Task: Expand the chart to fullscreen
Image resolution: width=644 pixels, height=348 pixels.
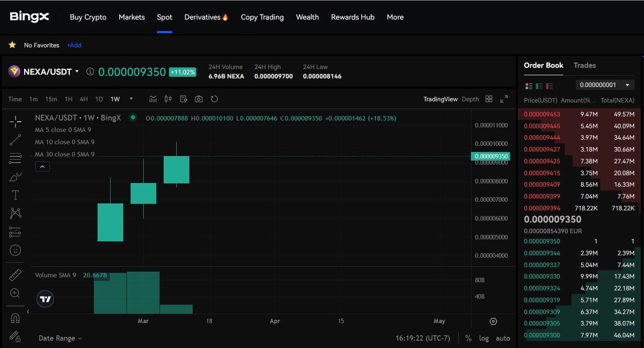Action: (x=504, y=99)
